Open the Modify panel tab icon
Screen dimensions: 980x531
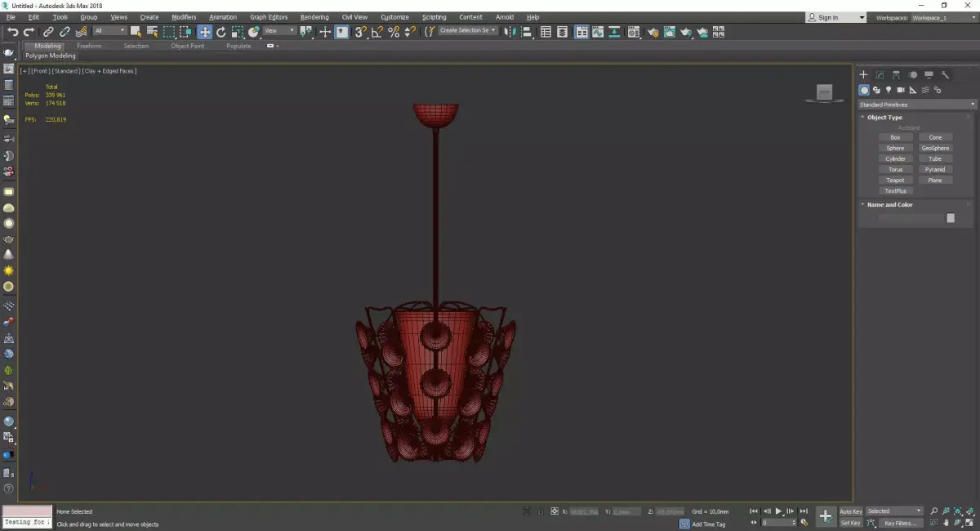pyautogui.click(x=880, y=74)
